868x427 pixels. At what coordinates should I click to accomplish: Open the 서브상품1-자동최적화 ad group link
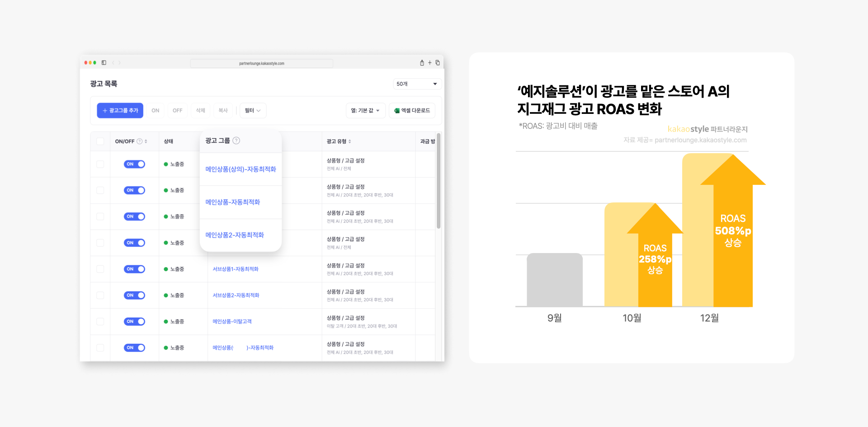[236, 269]
